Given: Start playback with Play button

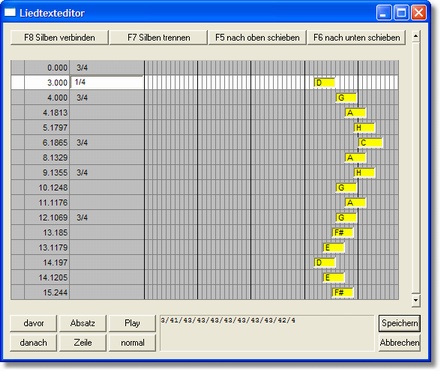Looking at the screenshot, I should (132, 323).
